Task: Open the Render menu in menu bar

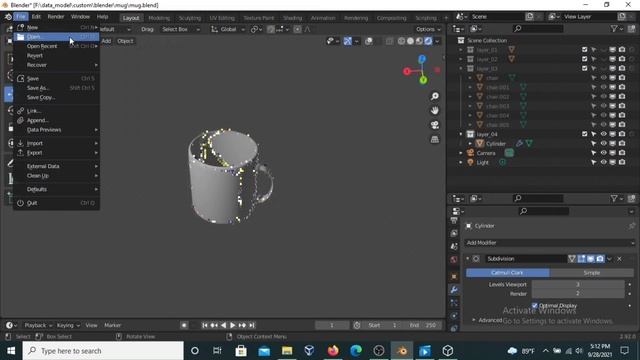Action: pos(56,17)
